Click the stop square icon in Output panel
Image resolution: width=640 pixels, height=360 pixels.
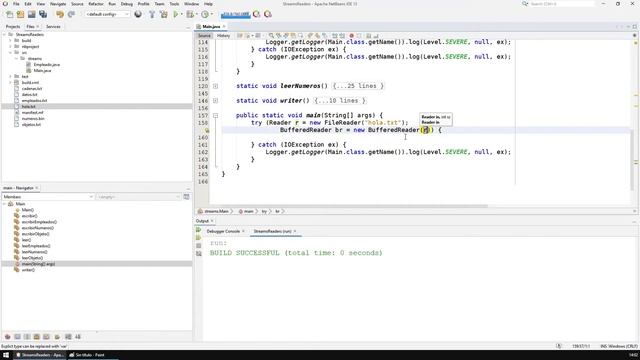[199, 246]
